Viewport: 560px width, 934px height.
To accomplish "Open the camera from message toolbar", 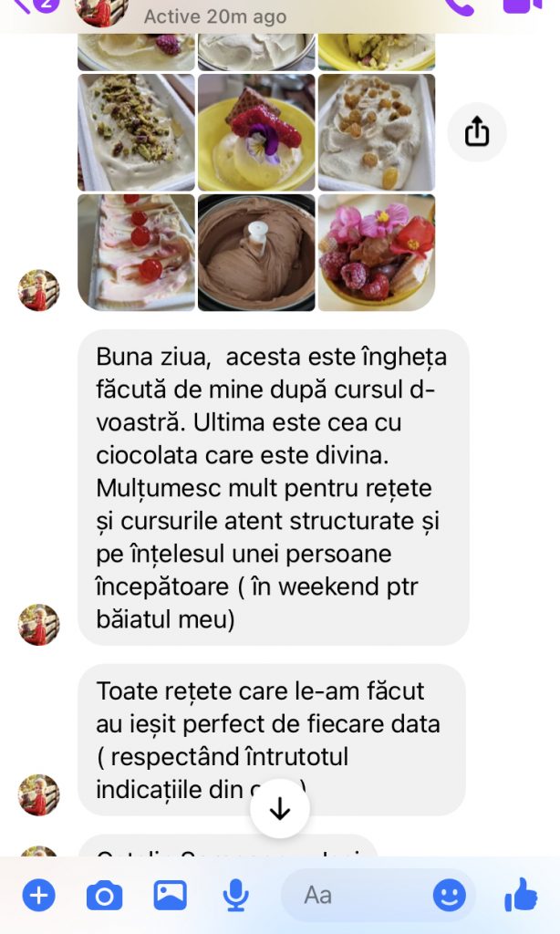I will [x=104, y=896].
